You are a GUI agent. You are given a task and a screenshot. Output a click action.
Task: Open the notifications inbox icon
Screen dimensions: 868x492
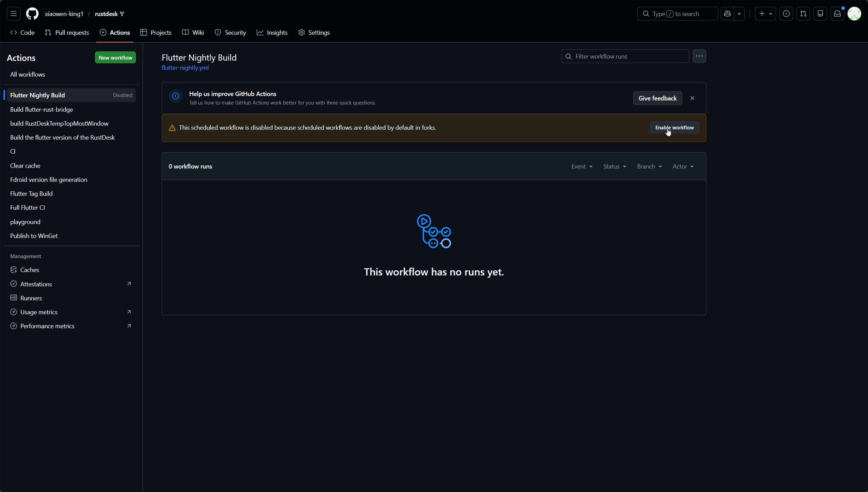[x=837, y=14]
